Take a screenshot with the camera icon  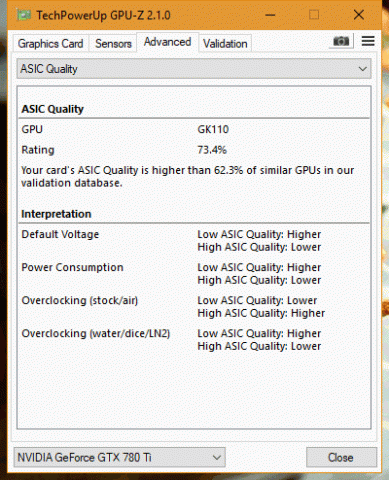[x=341, y=41]
